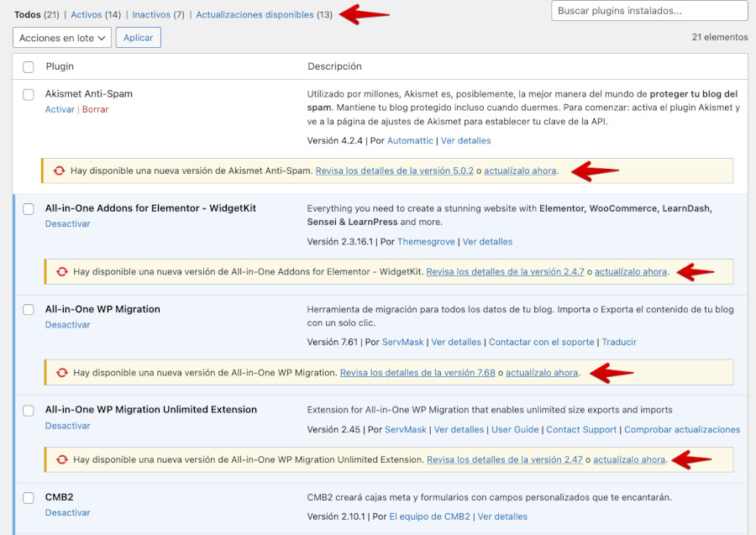
Task: Tick the All-in-One WP Migration checkbox
Action: tap(29, 309)
